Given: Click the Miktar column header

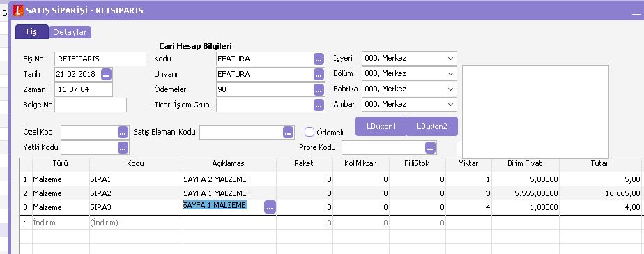Looking at the screenshot, I should 468,163.
